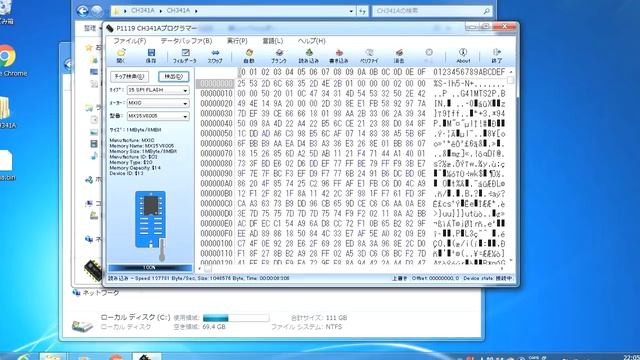The image size is (640, 360).
Task: Select the Local Disk (C:) drive icon
Action: (82, 325)
